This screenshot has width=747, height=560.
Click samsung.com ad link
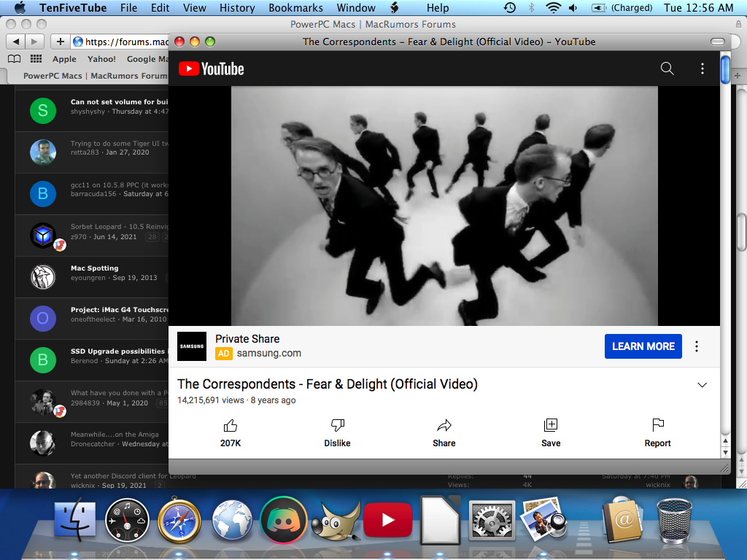coord(268,354)
